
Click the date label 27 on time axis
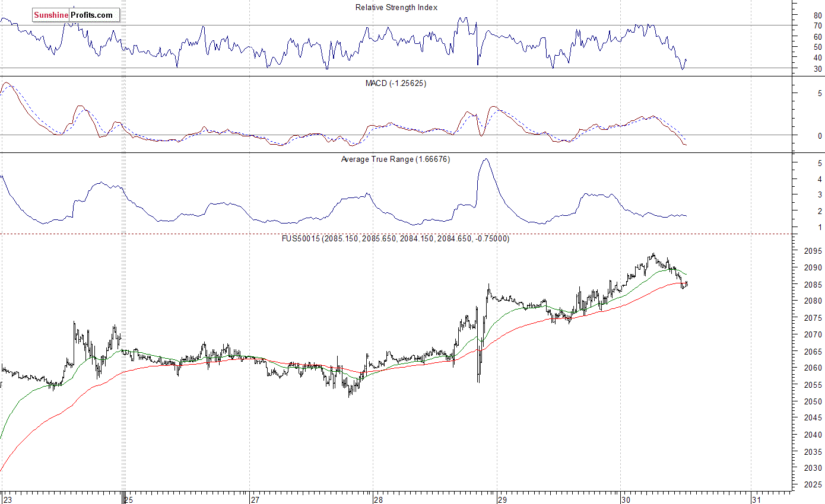click(255, 499)
